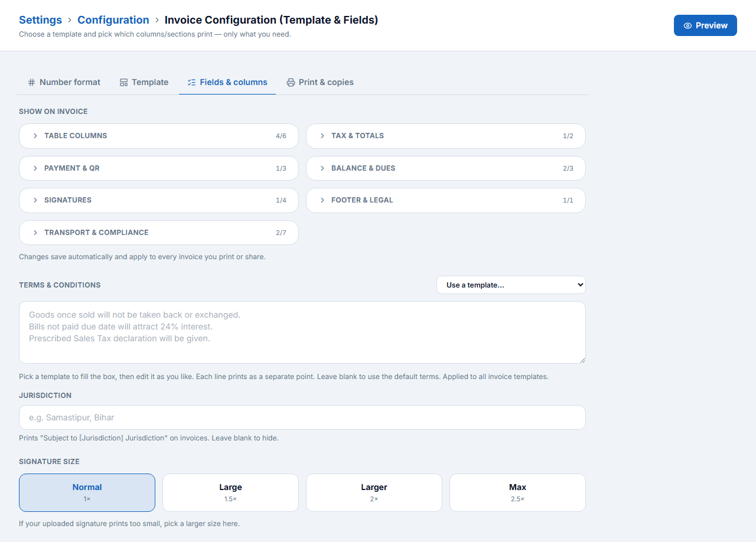Set signature size to Max 2.5×

(517, 492)
